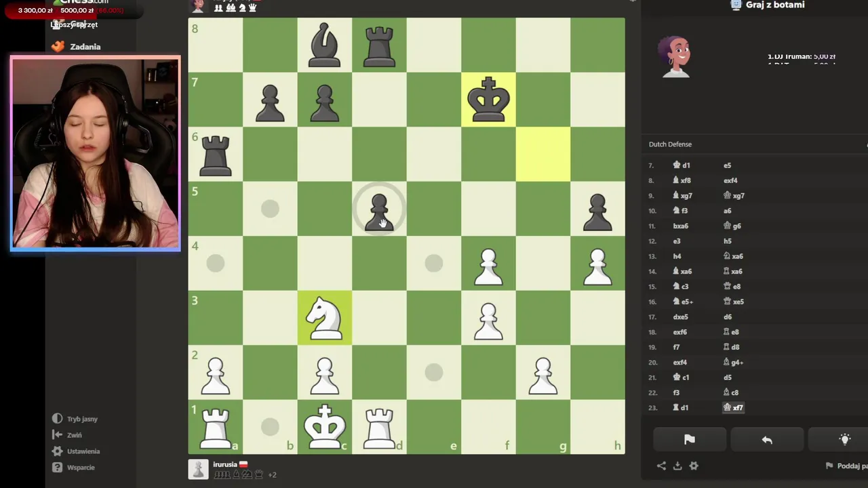This screenshot has width=868, height=488.
Task: Click the black bishop on c8
Action: click(324, 45)
